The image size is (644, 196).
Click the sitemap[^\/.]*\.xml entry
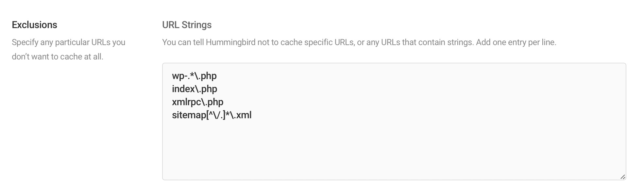212,115
